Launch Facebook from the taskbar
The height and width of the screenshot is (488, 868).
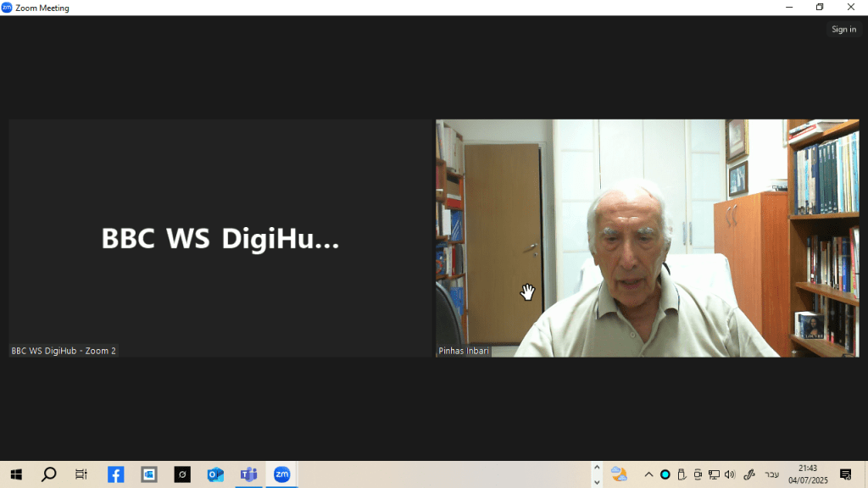coord(116,474)
